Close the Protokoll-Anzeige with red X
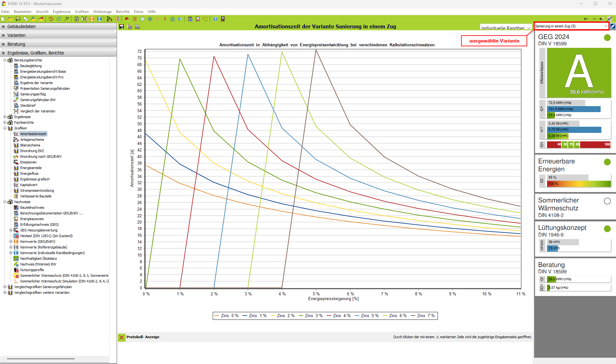Image resolution: width=616 pixels, height=364 pixels. [122, 337]
